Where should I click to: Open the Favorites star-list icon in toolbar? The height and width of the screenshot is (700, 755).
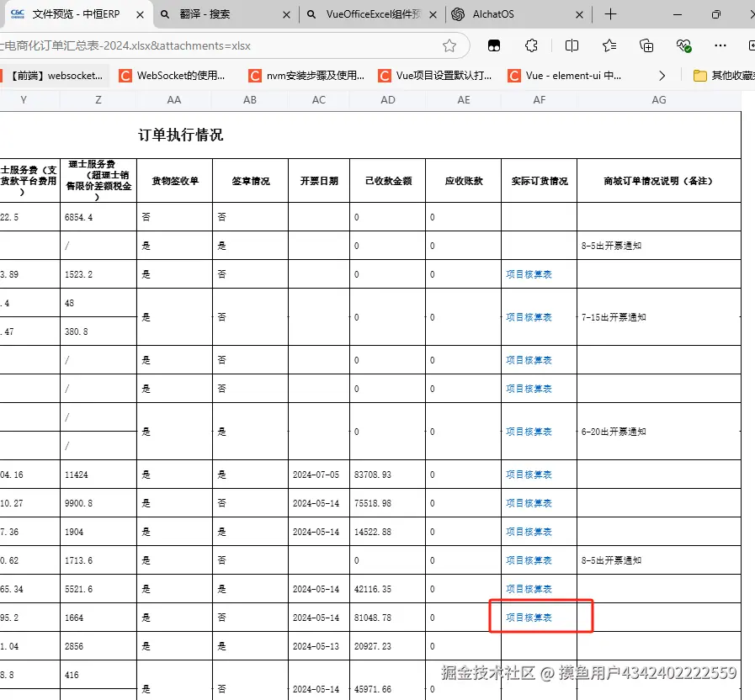[x=609, y=46]
